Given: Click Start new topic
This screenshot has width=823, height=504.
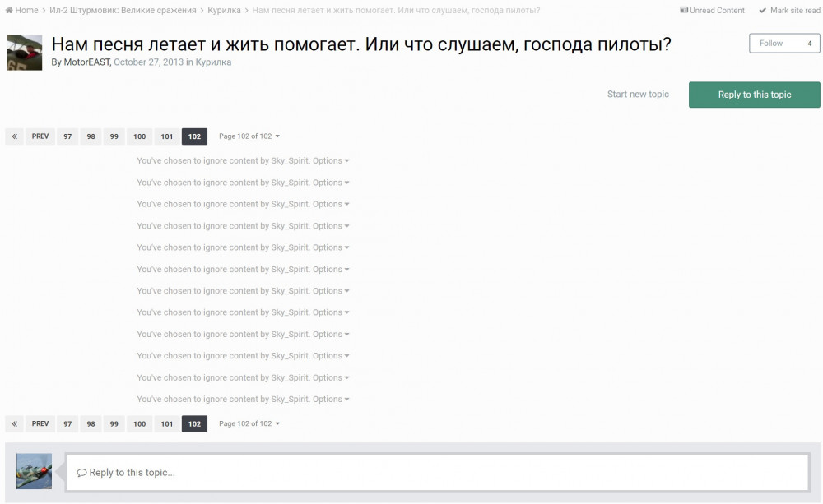Looking at the screenshot, I should coord(638,94).
